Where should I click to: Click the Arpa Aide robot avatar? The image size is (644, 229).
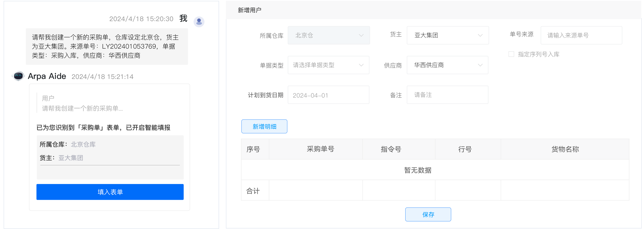click(18, 76)
